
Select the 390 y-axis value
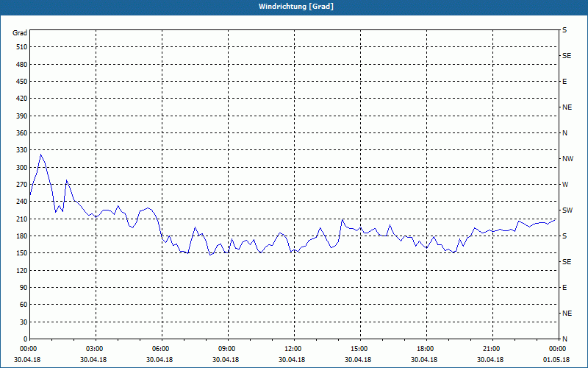[22, 116]
